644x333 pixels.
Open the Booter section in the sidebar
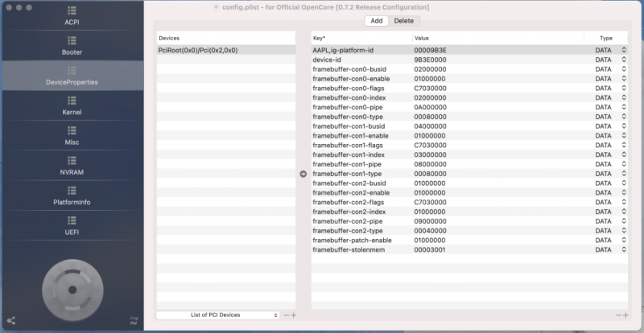pos(72,46)
